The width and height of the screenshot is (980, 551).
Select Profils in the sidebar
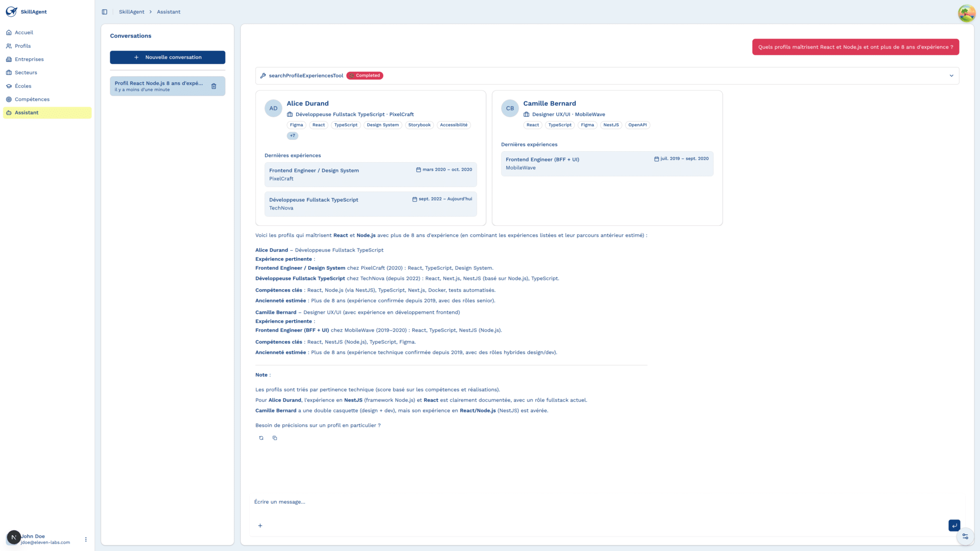point(23,46)
